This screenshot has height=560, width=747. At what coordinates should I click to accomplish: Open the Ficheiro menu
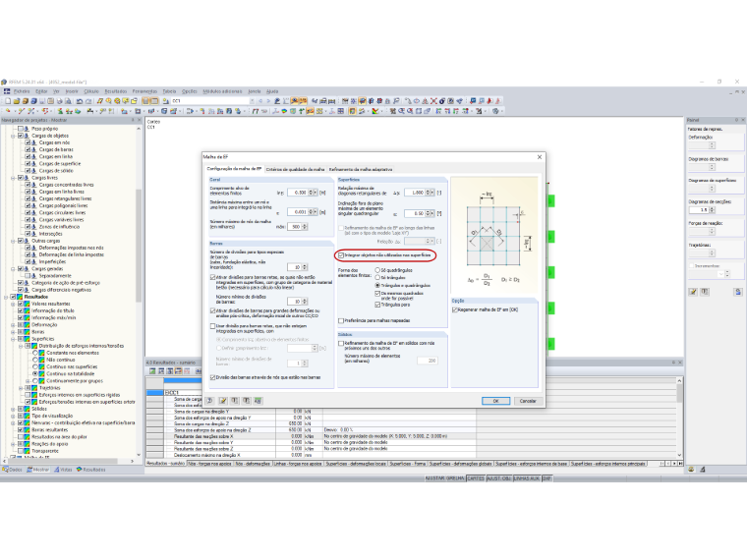pos(22,91)
